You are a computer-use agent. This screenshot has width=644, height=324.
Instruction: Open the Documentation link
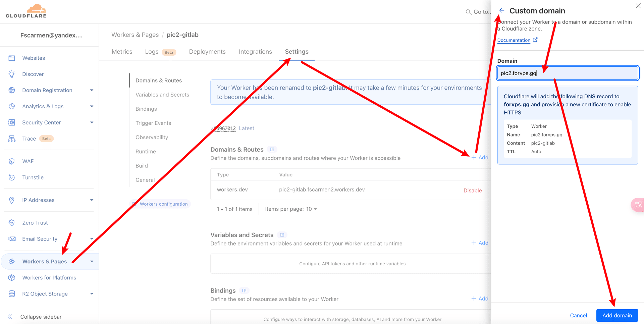514,40
